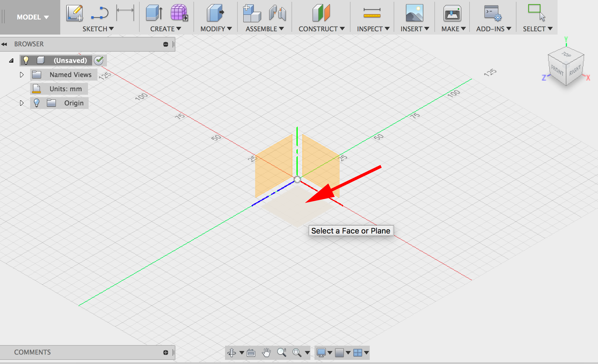Open the SELECT menu
Screen dimensions: 598x364
[x=538, y=29]
